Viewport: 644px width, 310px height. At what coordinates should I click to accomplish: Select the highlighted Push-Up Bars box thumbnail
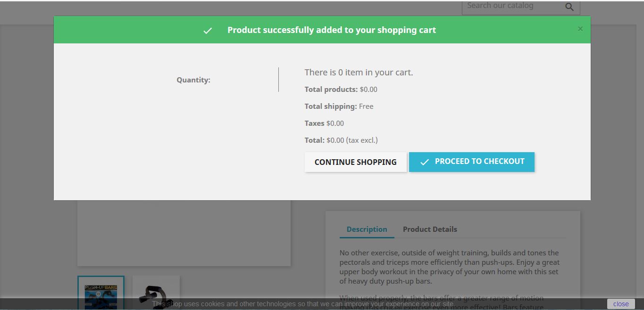[x=100, y=293]
